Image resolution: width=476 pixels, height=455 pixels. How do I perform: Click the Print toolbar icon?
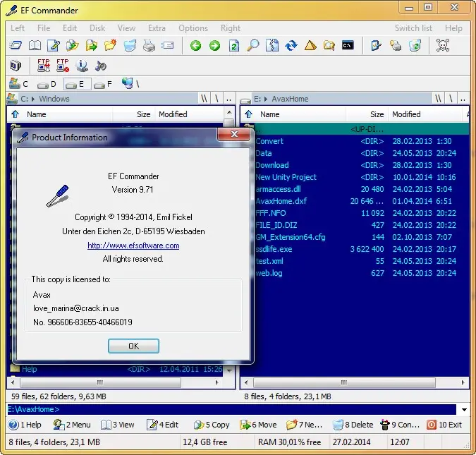pos(149,46)
